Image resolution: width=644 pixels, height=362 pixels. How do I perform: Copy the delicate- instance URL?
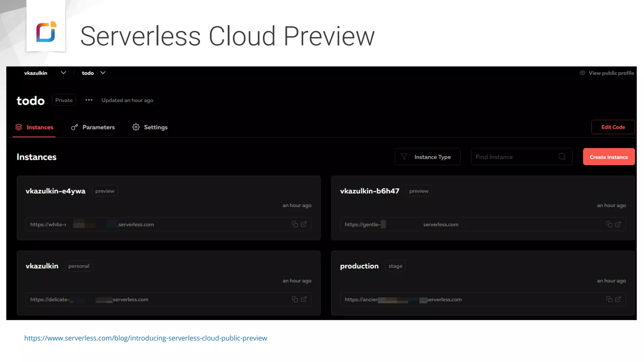click(295, 299)
